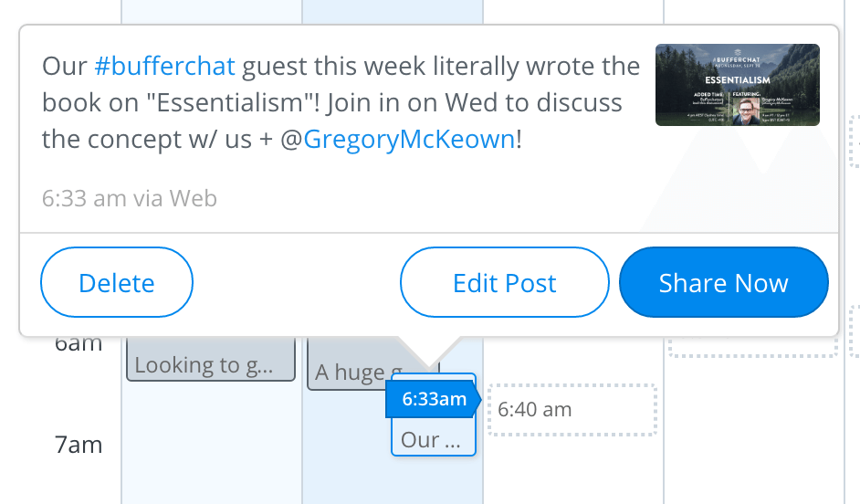Click the empty 7am cell below 'Looking to g...'
860x504 pixels.
211,443
